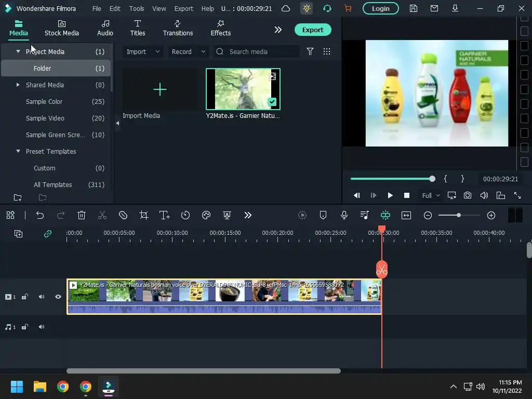Hide video track 1 with eye icon
The image size is (532, 399).
[58, 297]
